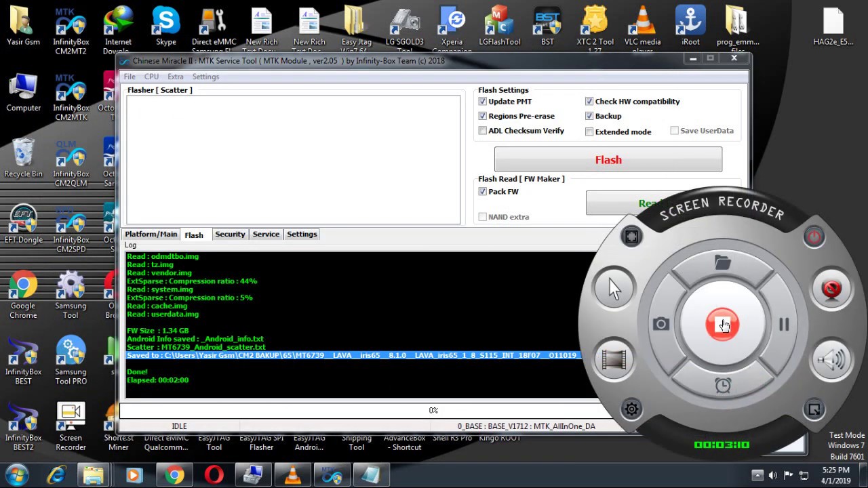Click the red Flash button
This screenshot has width=868, height=488.
coord(608,160)
